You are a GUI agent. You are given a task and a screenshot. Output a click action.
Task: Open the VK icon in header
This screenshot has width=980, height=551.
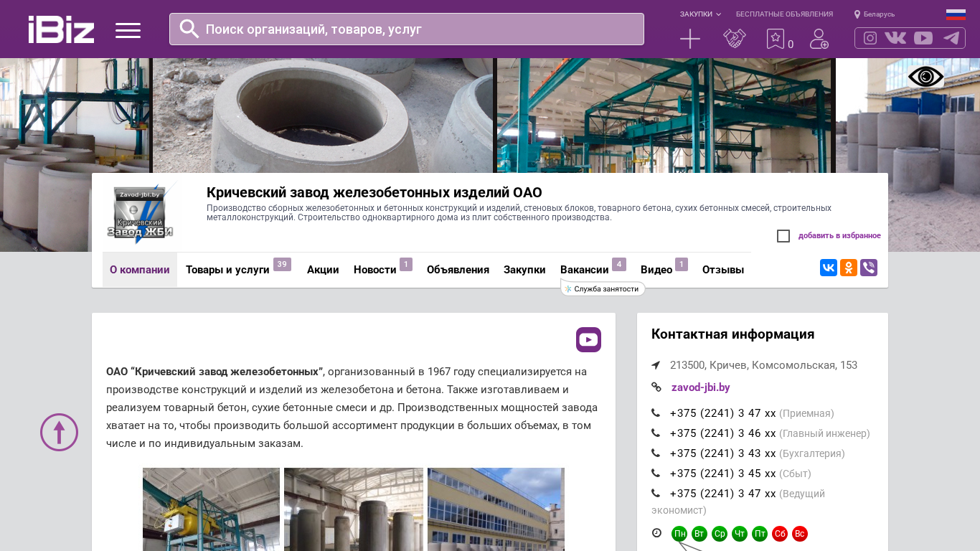click(x=895, y=38)
